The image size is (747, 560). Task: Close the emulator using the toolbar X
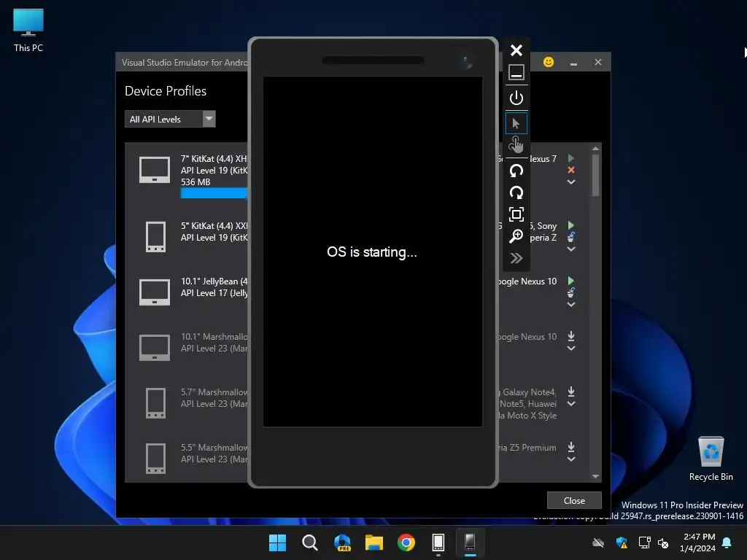516,50
